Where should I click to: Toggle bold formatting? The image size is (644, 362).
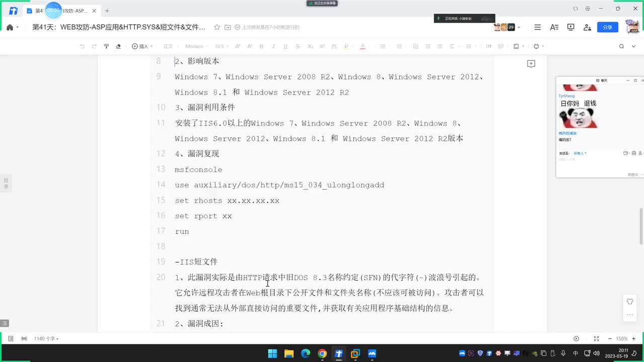tap(261, 46)
